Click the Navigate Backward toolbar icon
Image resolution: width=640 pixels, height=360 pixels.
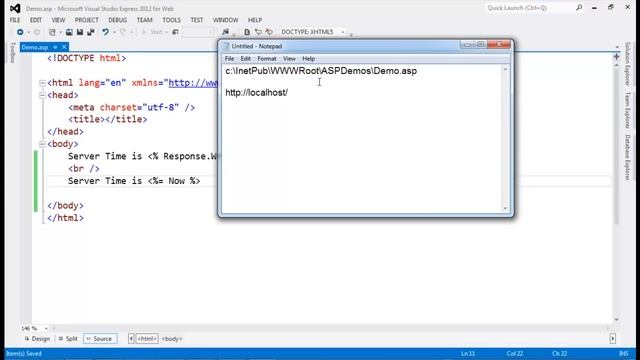[20, 32]
